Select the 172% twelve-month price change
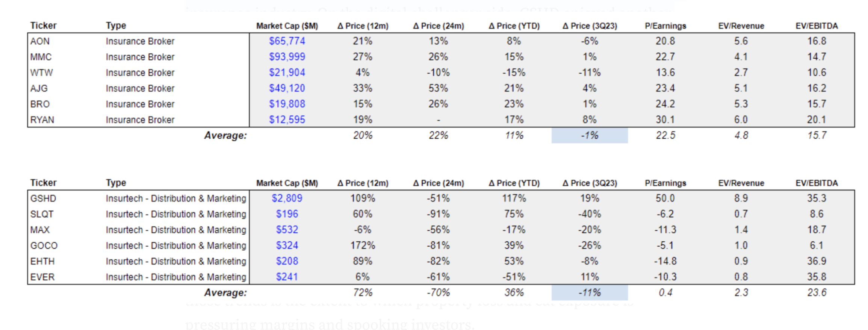The image size is (868, 330). pyautogui.click(x=362, y=245)
